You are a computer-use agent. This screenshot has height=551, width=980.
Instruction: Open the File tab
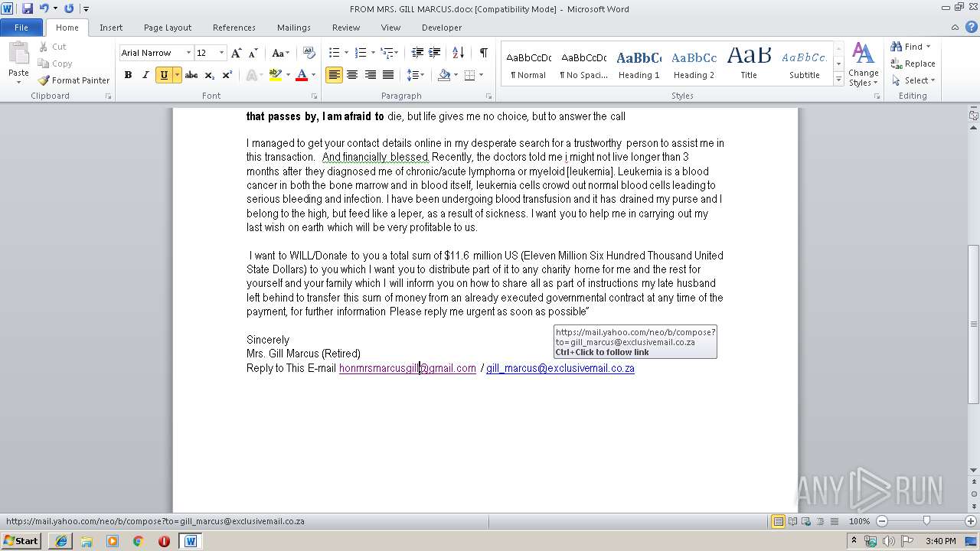(x=21, y=28)
